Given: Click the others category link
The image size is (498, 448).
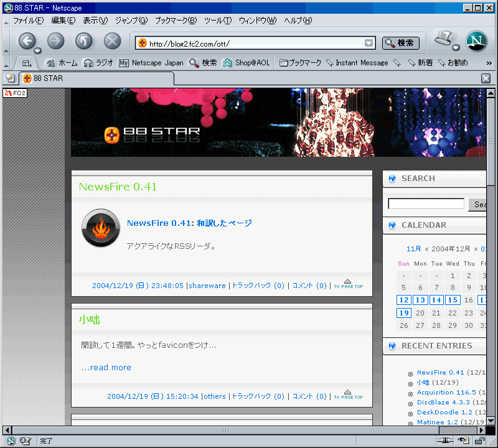Looking at the screenshot, I should [x=214, y=396].
